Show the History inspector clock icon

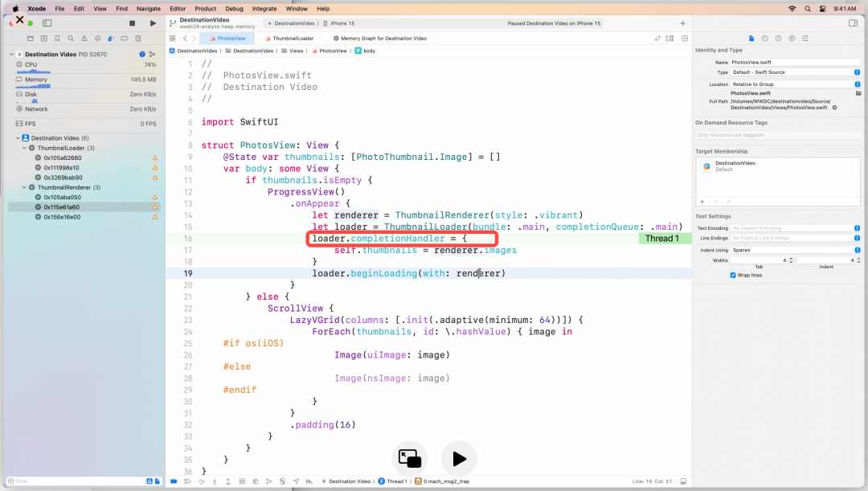coord(764,39)
